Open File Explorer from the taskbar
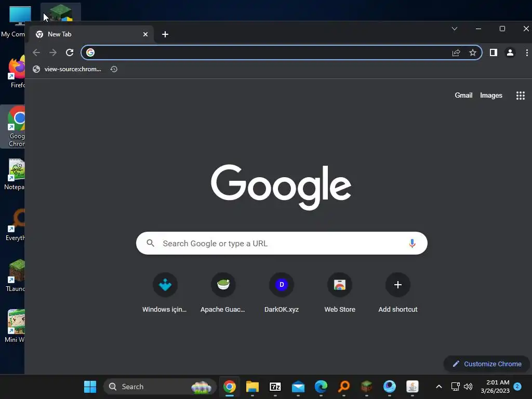Viewport: 532px width, 399px height. pyautogui.click(x=252, y=387)
